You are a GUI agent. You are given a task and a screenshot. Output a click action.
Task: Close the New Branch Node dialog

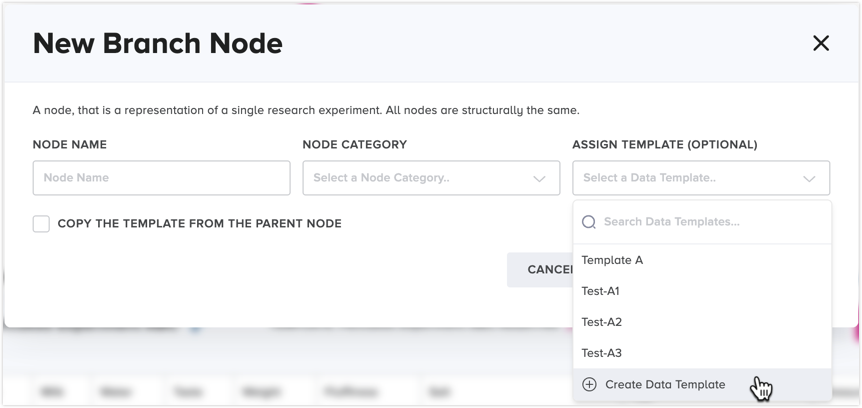tap(821, 43)
